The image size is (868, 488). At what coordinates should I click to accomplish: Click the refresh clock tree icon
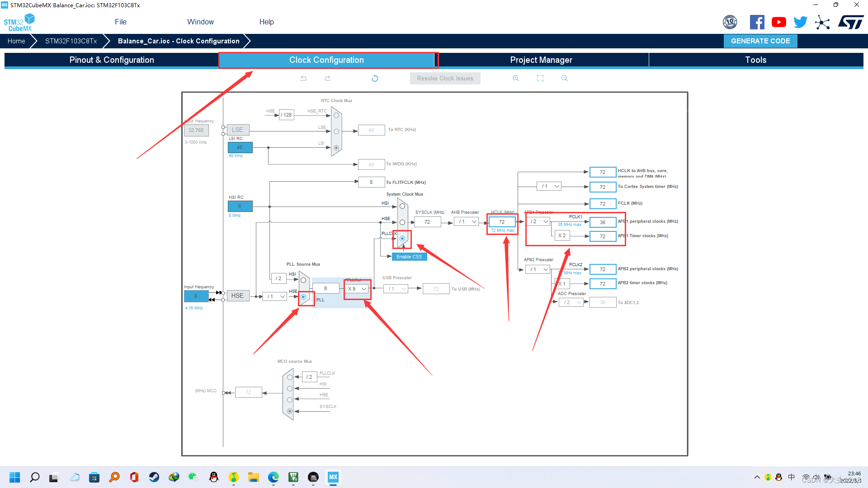click(x=375, y=78)
